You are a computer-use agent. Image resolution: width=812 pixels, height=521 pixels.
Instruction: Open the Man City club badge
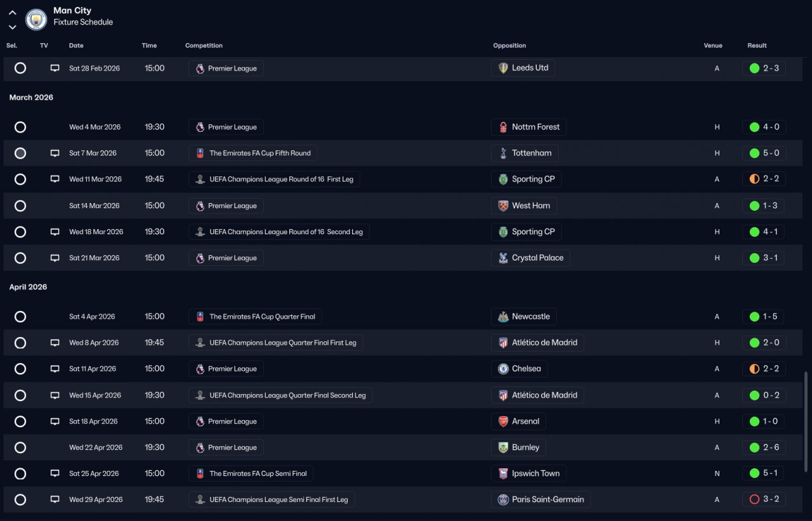[36, 20]
